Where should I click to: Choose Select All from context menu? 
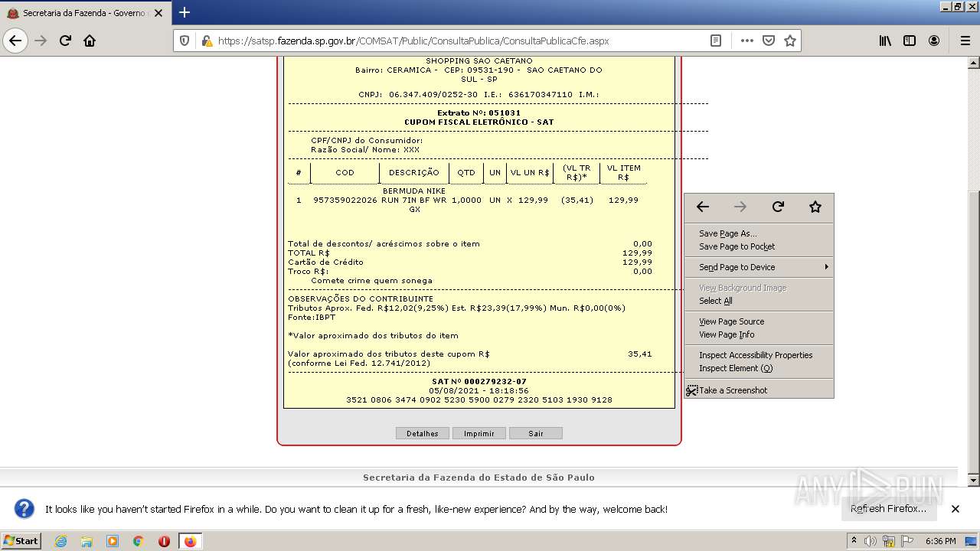click(x=759, y=301)
